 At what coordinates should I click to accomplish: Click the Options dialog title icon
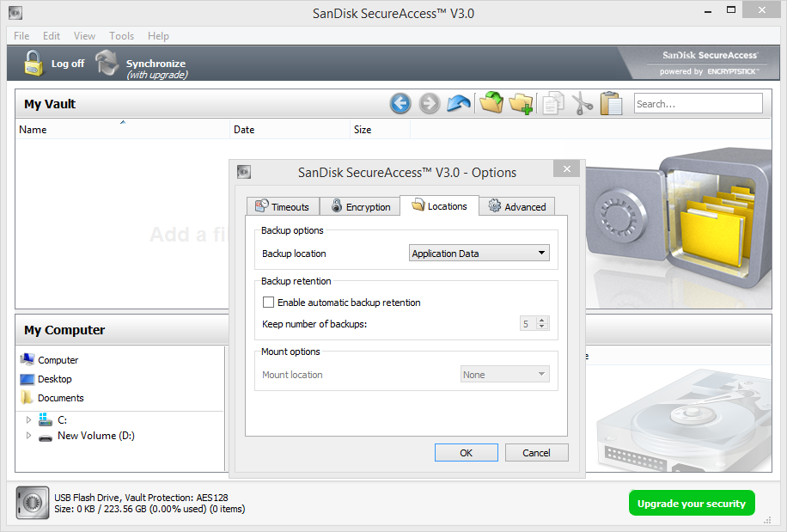244,172
